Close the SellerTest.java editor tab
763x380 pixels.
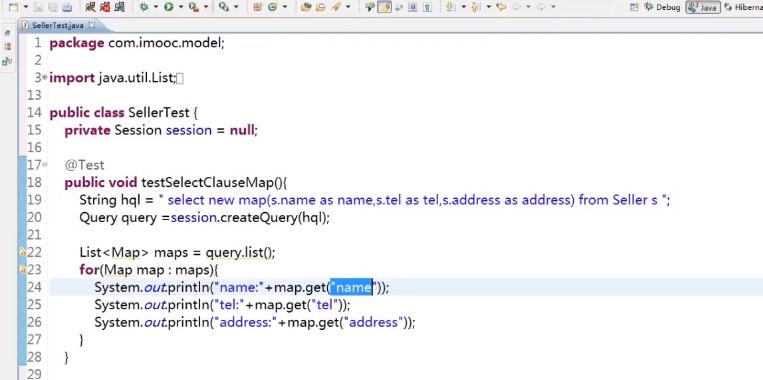click(92, 24)
